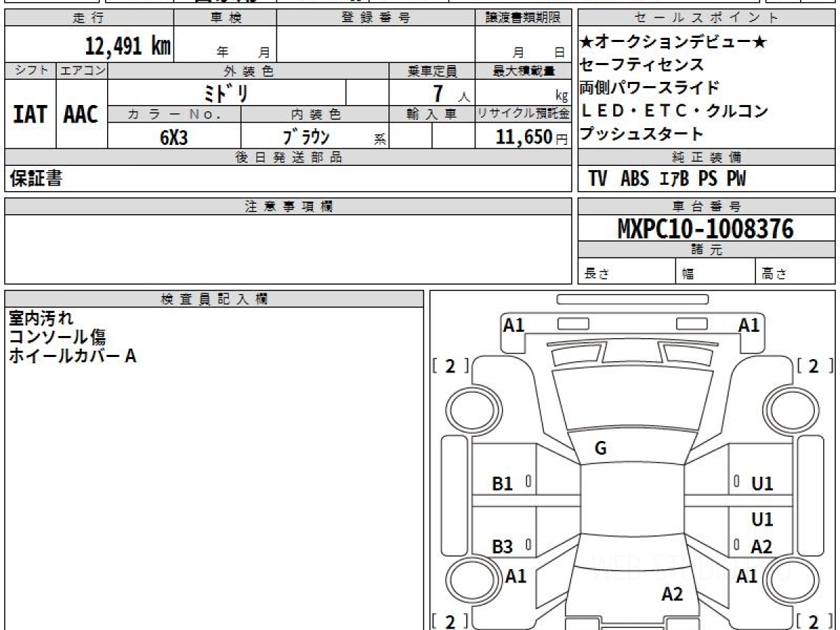The height and width of the screenshot is (630, 840).
Task: Select the 車検 header cell
Action: [x=225, y=18]
